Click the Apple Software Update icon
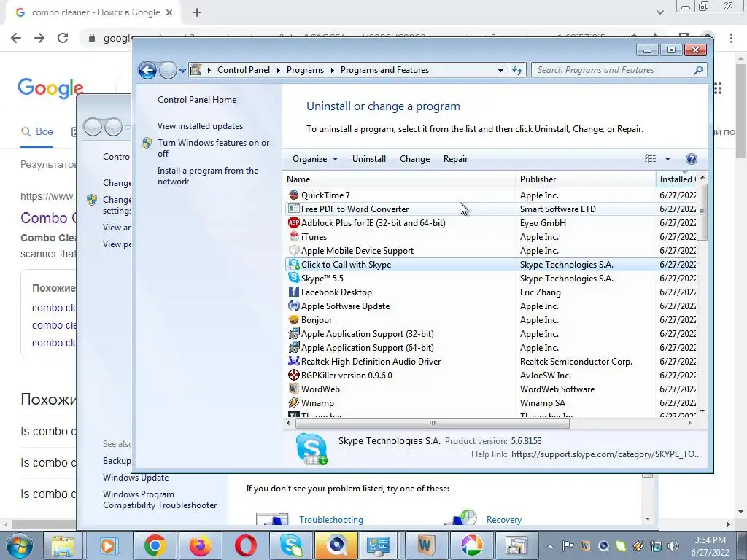 click(x=294, y=306)
